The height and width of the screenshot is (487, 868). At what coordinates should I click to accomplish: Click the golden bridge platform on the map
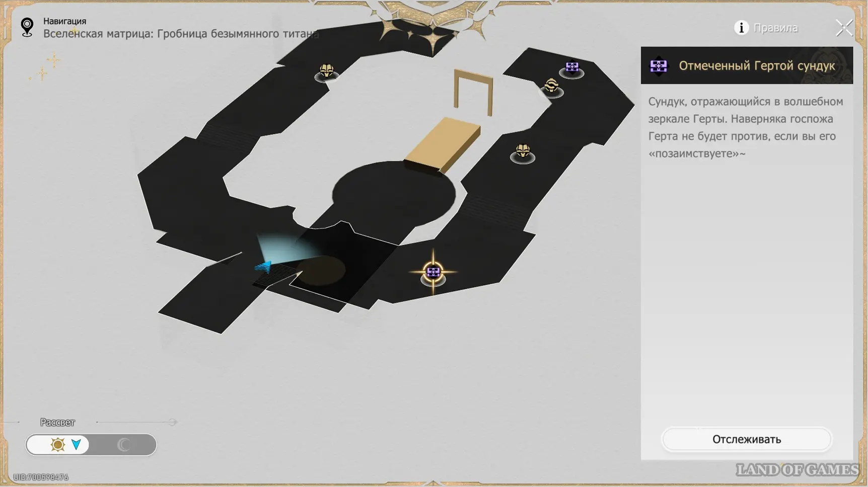[x=443, y=144]
